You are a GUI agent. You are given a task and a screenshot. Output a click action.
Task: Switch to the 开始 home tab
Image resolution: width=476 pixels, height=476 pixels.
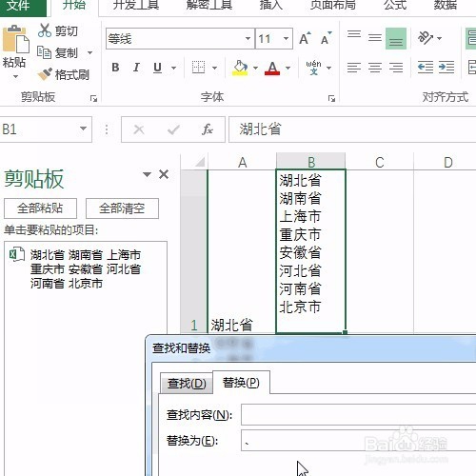coord(74,5)
